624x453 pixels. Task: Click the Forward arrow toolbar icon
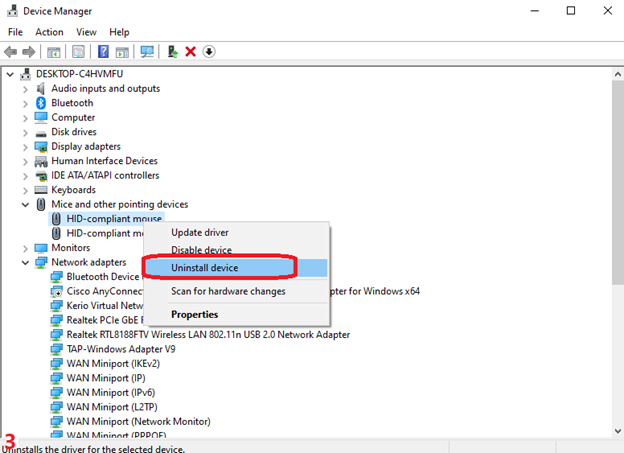point(29,52)
